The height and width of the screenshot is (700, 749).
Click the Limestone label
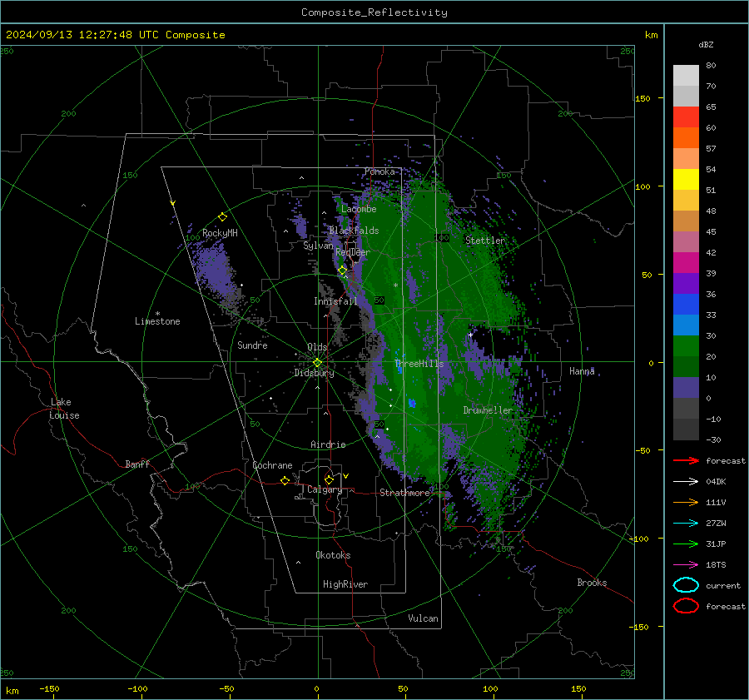coord(157,321)
